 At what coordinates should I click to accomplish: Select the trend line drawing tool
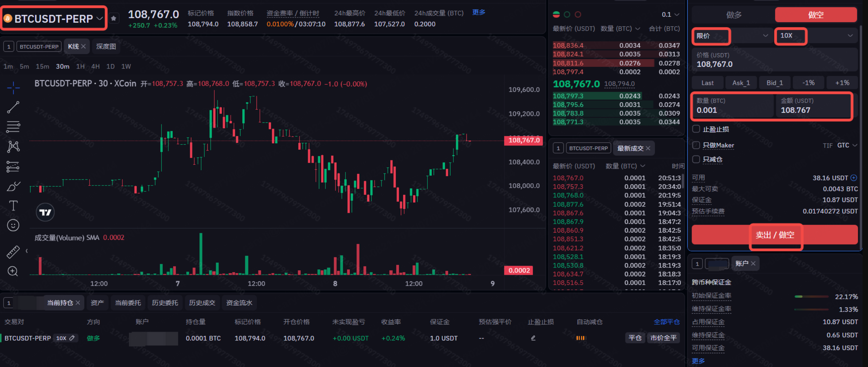[x=13, y=107]
